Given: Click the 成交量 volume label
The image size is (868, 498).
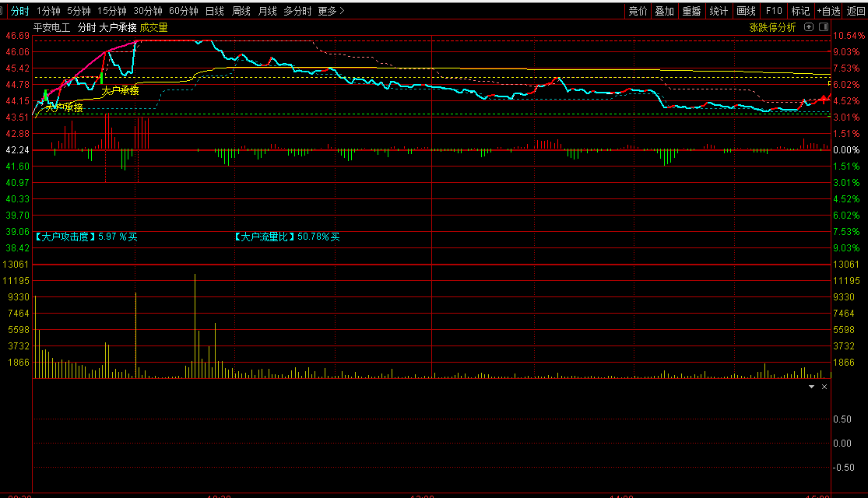Looking at the screenshot, I should [154, 28].
